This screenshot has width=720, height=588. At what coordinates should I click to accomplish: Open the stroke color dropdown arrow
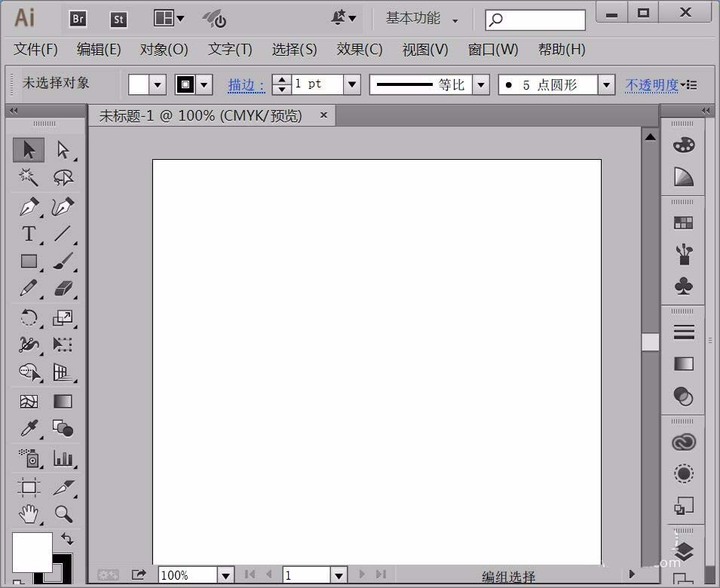coord(204,85)
